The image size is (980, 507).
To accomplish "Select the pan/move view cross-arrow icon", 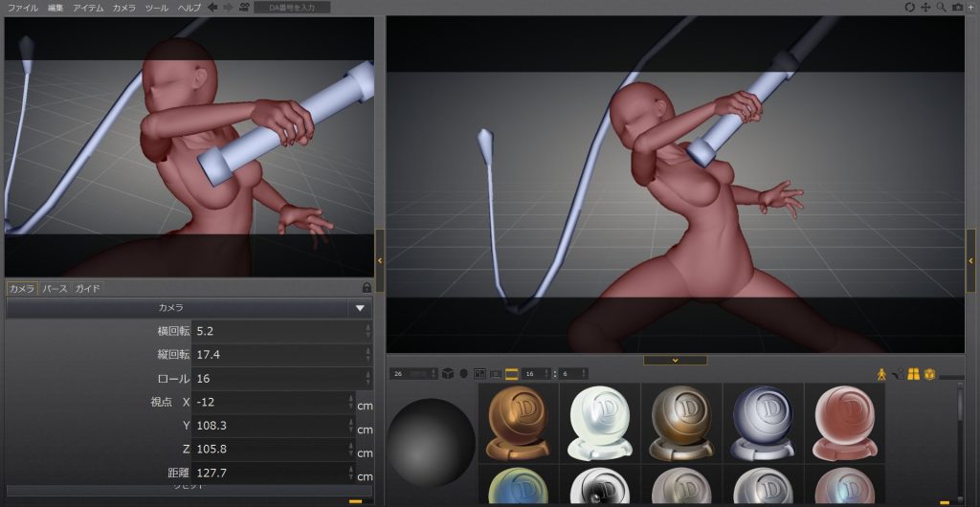I will pos(925,8).
